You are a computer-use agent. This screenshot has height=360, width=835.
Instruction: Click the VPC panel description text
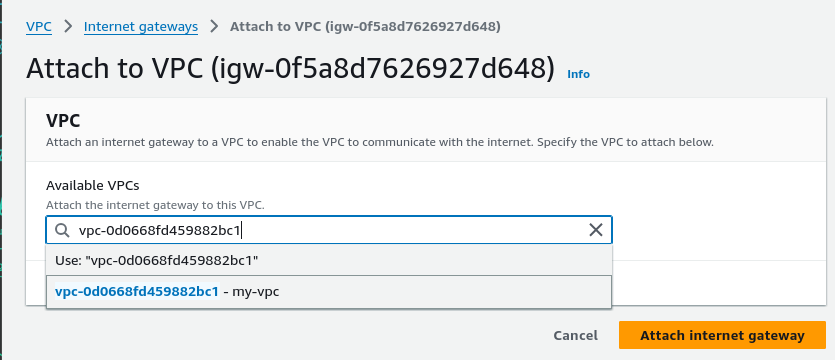(380, 143)
